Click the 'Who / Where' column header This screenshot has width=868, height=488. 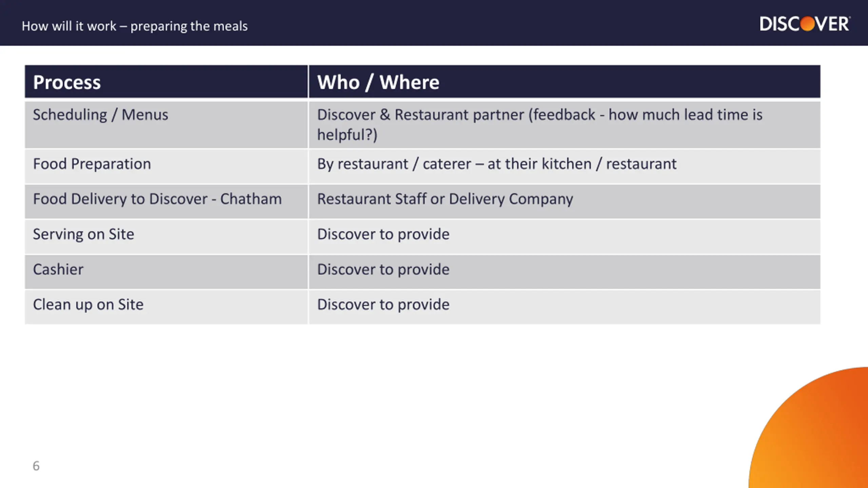click(565, 82)
